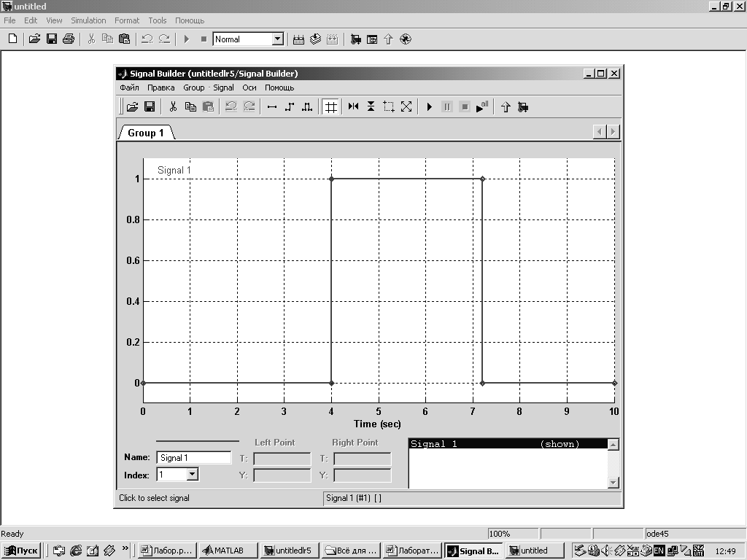Save model in untitled window toolbar
The width and height of the screenshot is (747, 560).
point(52,39)
